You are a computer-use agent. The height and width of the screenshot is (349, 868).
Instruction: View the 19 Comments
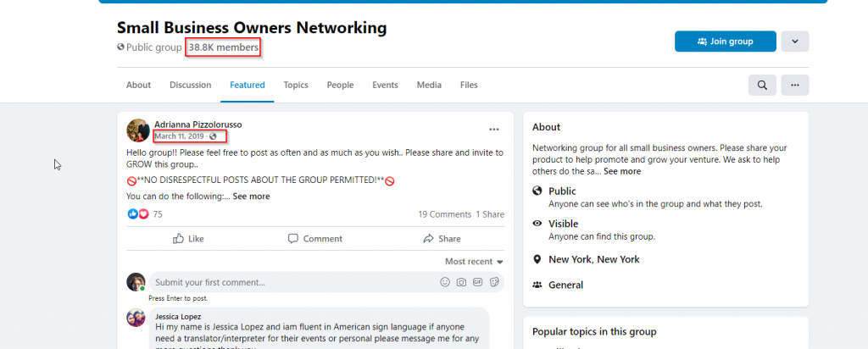tap(444, 214)
